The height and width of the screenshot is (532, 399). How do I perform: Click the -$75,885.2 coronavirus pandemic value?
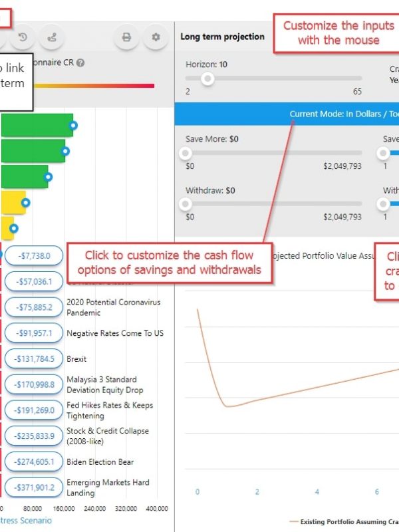click(x=33, y=307)
